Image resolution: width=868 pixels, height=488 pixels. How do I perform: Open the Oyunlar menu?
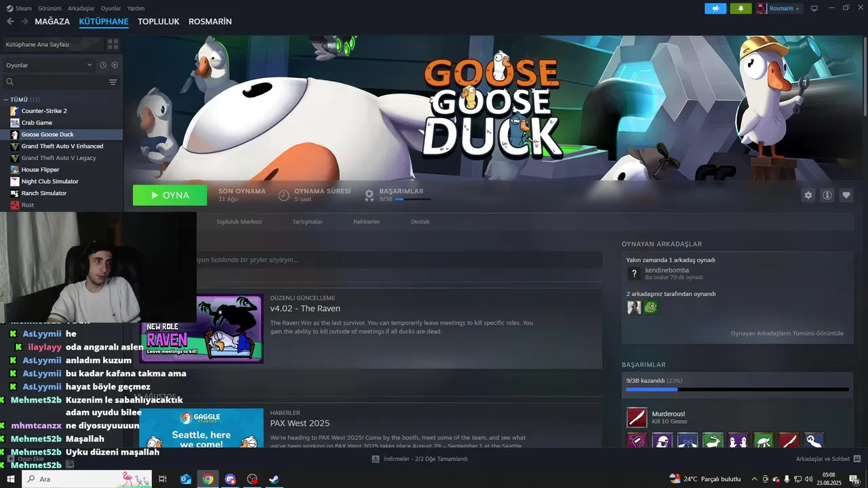point(111,8)
